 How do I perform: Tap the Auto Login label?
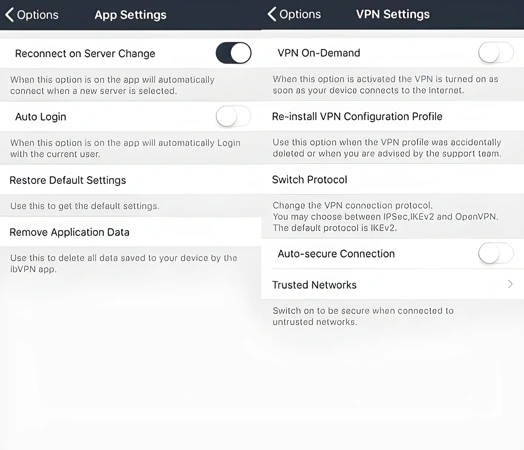[41, 117]
